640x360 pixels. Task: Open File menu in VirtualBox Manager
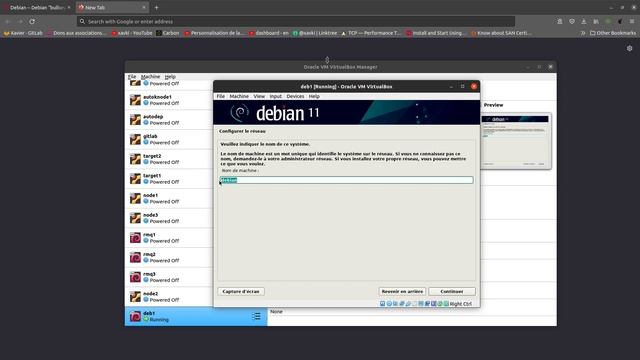[132, 77]
